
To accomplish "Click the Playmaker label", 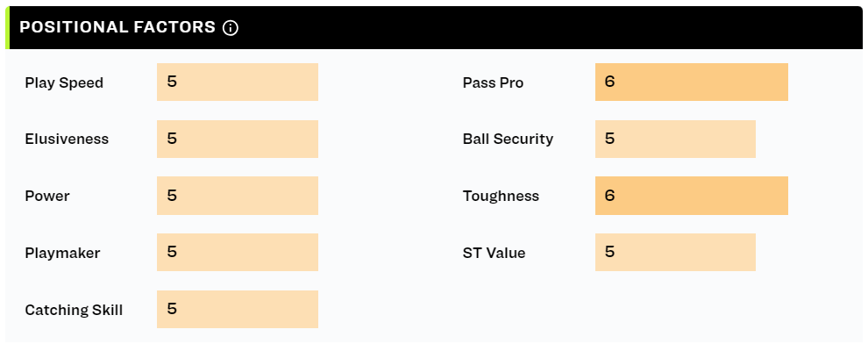I will pos(62,253).
